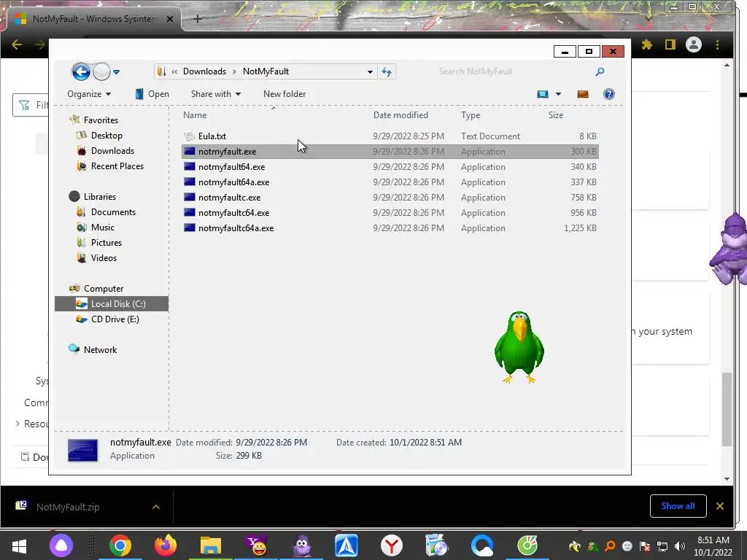Click Show all downloads button

click(678, 506)
